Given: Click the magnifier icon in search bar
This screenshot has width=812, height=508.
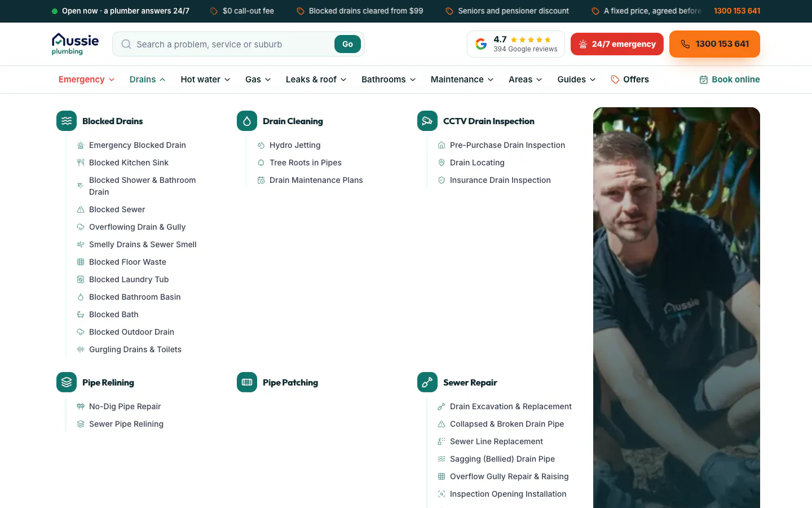Looking at the screenshot, I should pyautogui.click(x=126, y=44).
